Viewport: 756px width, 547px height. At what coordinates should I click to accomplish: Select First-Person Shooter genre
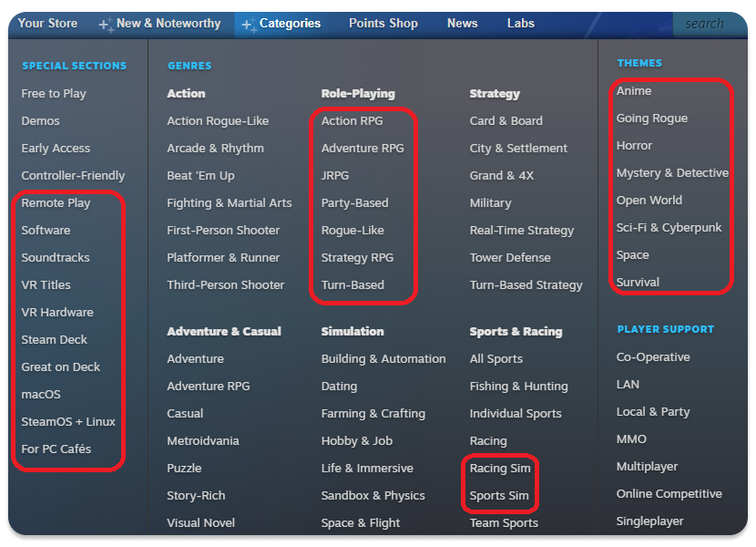point(223,230)
